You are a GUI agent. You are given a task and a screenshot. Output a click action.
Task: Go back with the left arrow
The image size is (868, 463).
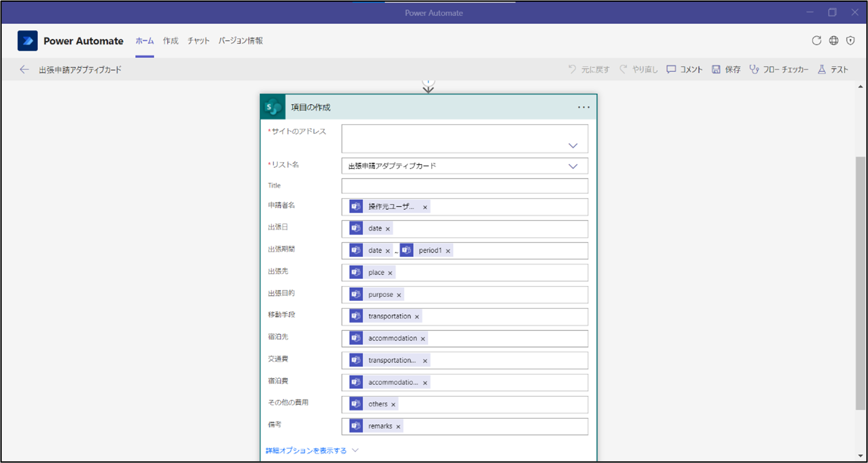pyautogui.click(x=24, y=70)
